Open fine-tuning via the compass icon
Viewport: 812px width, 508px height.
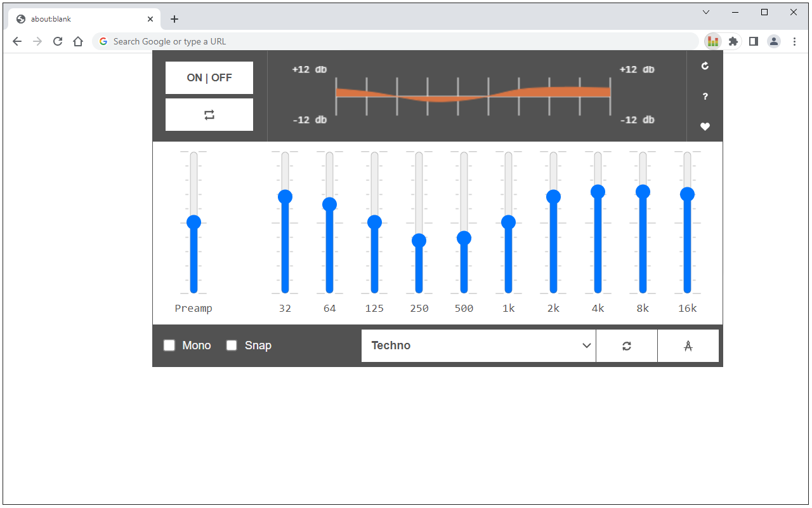[688, 345]
